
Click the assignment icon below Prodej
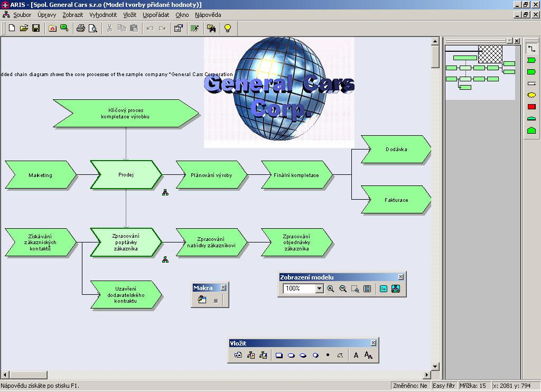(165, 192)
